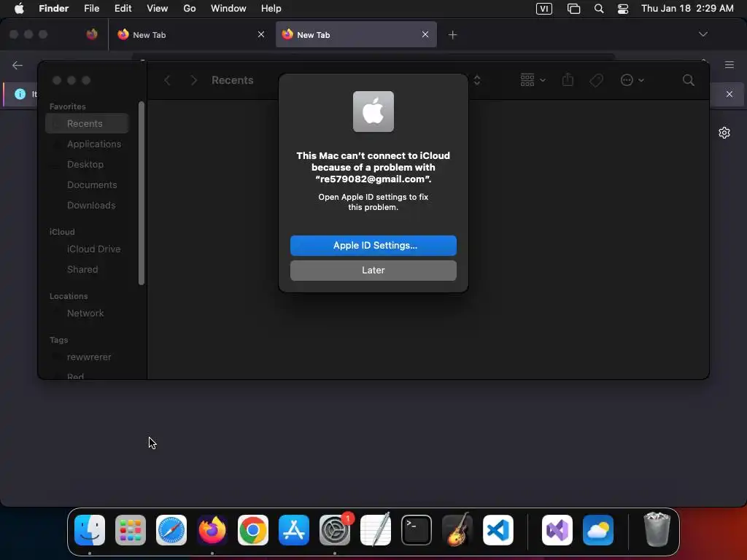
Task: Open System Settings from the Dock
Action: 334,530
